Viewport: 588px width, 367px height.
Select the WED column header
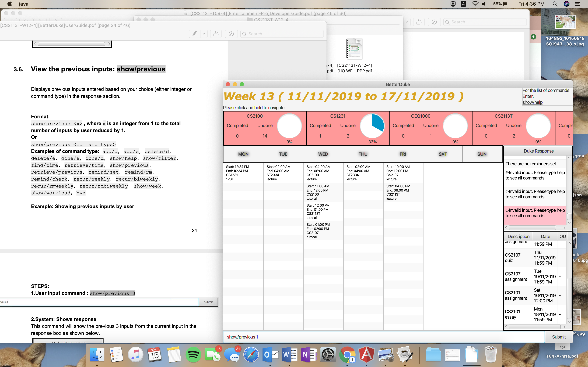click(x=323, y=154)
